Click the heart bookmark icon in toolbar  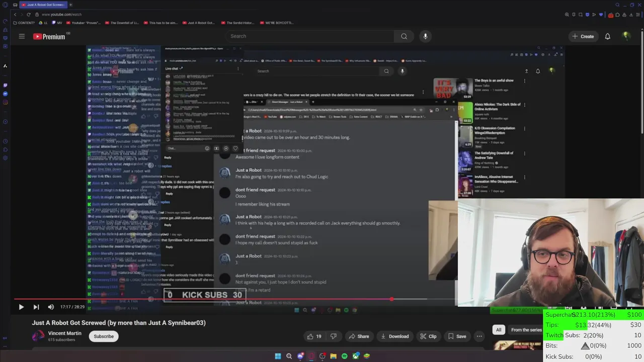601,15
